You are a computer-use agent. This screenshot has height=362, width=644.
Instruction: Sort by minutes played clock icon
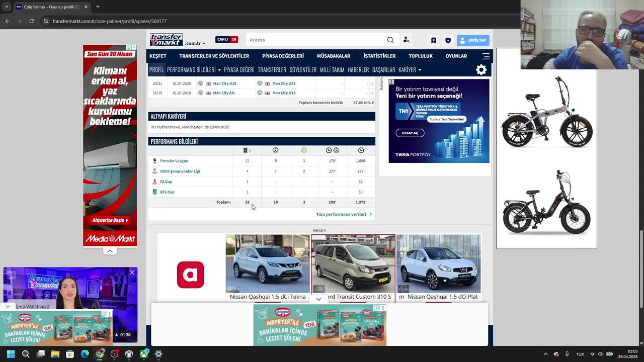tap(361, 150)
